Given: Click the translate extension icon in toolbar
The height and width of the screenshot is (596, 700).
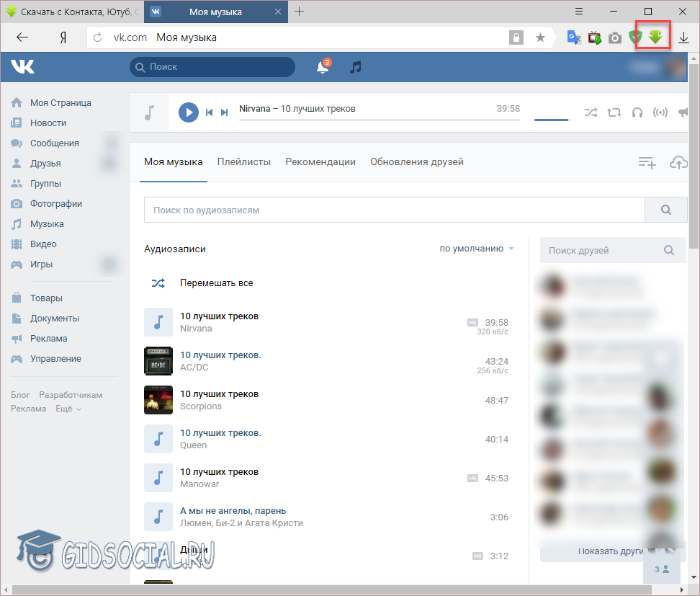Looking at the screenshot, I should (574, 37).
